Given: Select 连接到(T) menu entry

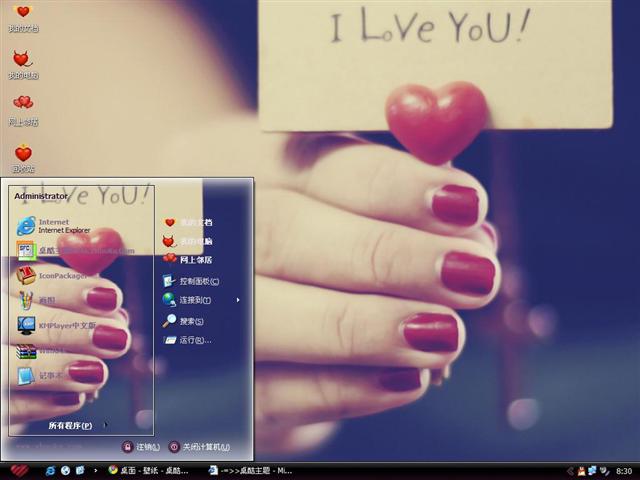Looking at the screenshot, I should tap(187, 300).
